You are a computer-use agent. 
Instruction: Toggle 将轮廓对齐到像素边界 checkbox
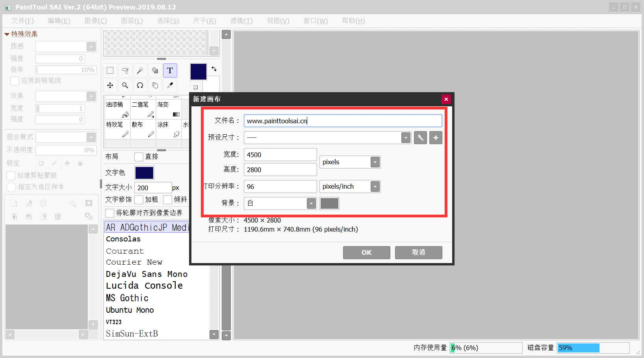click(110, 213)
